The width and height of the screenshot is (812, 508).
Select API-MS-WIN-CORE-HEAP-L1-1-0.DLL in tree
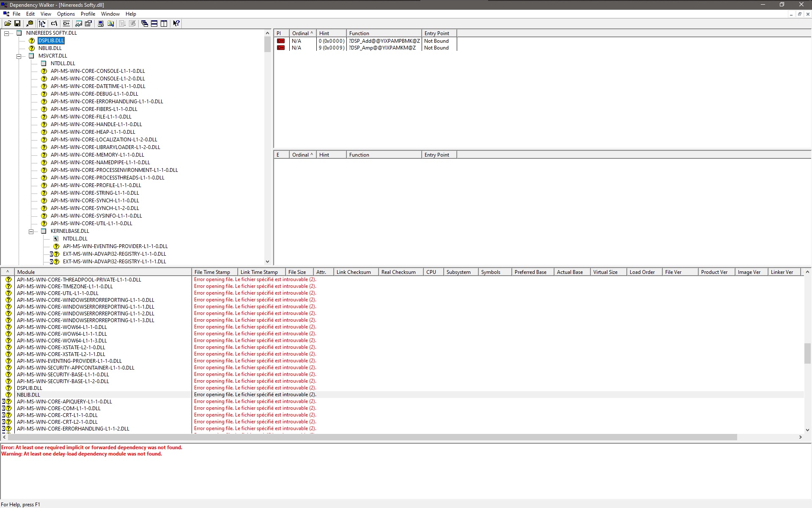tap(93, 132)
